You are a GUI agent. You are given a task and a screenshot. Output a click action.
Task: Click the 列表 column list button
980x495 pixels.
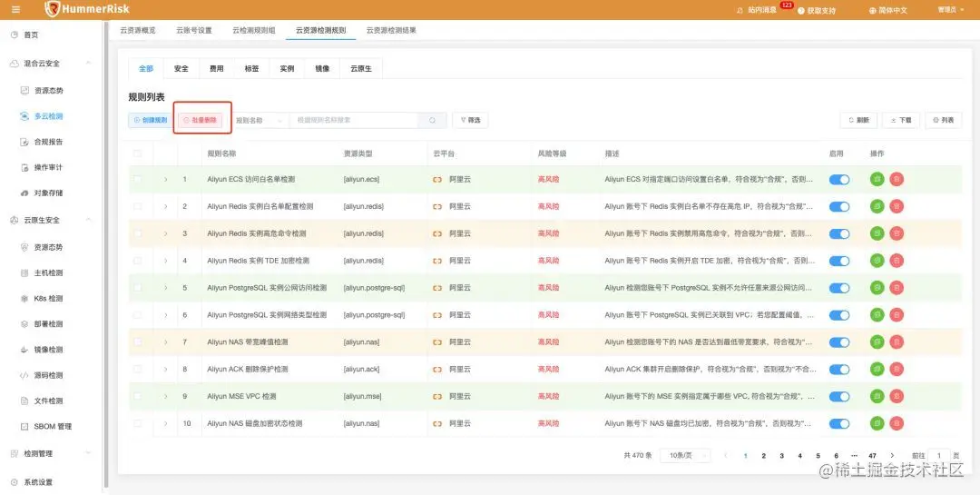click(x=943, y=120)
